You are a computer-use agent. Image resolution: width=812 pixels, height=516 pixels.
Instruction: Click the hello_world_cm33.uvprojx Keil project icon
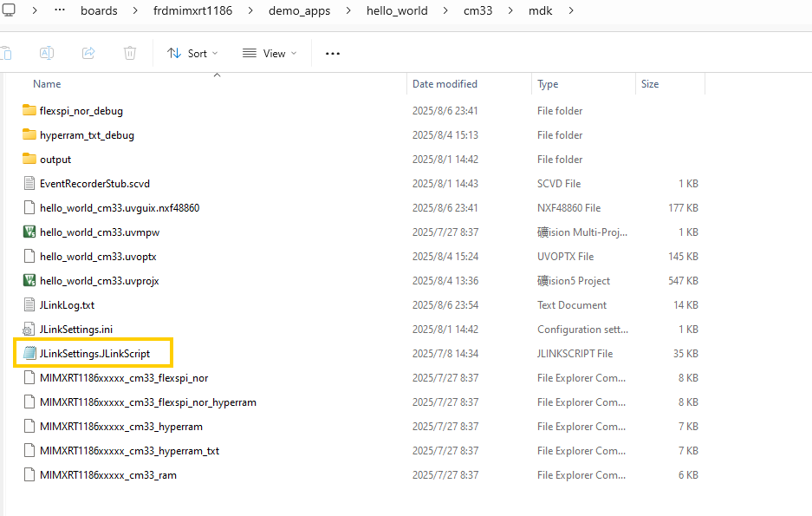pyautogui.click(x=29, y=280)
